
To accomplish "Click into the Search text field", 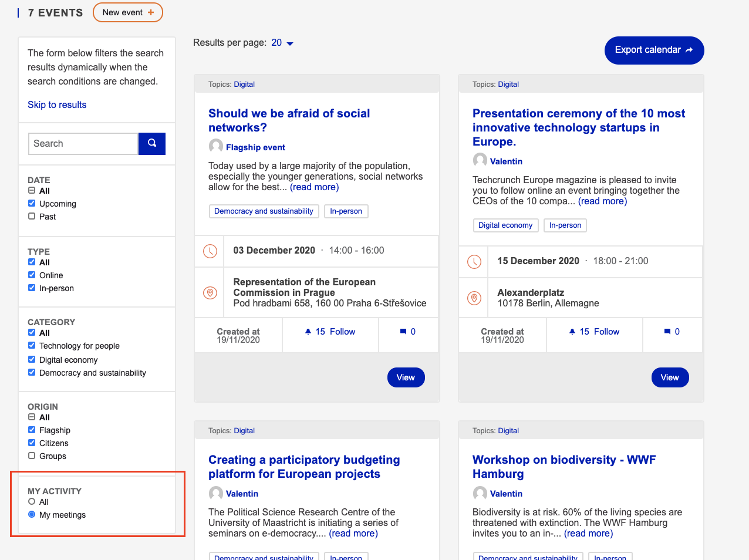I will coord(83,143).
